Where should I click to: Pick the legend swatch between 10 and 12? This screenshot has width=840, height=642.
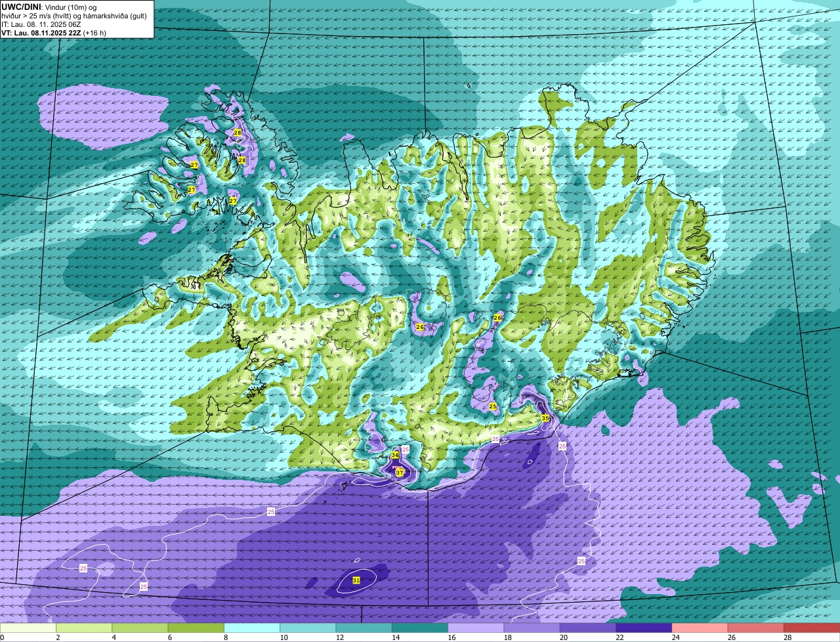pos(308,628)
